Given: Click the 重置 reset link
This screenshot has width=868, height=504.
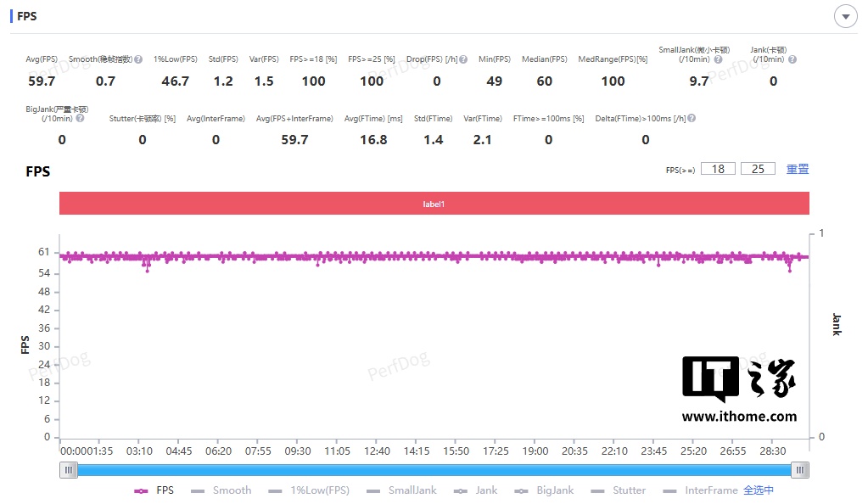Looking at the screenshot, I should pyautogui.click(x=798, y=169).
